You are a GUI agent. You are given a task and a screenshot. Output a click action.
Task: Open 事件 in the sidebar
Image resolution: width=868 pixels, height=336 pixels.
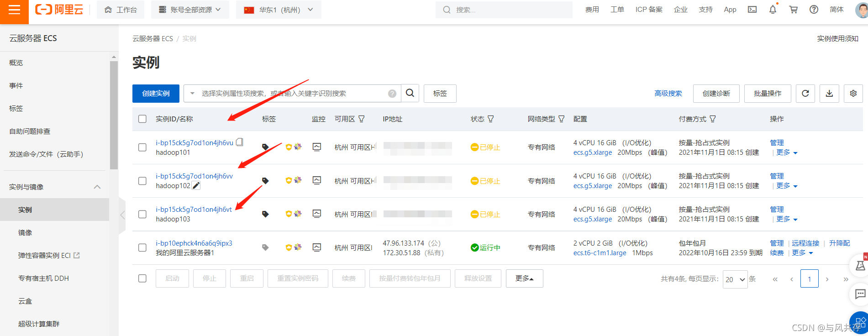coord(16,85)
